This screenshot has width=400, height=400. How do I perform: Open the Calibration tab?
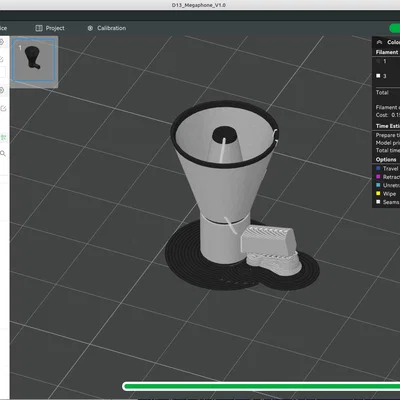click(107, 28)
